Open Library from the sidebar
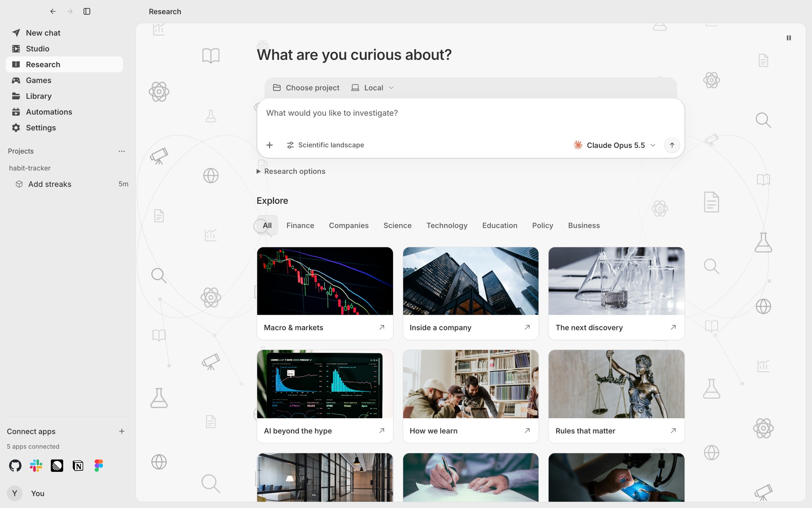Viewport: 812px width, 508px height. click(64, 96)
